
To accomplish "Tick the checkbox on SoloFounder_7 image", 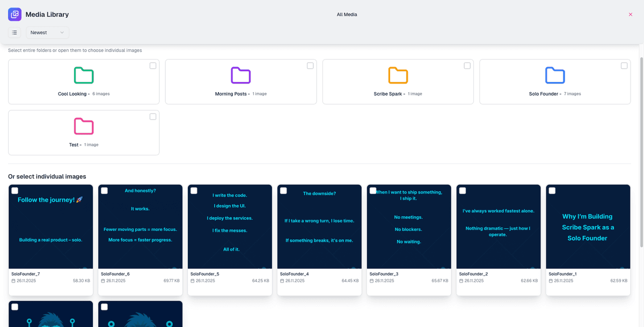I will (x=15, y=191).
